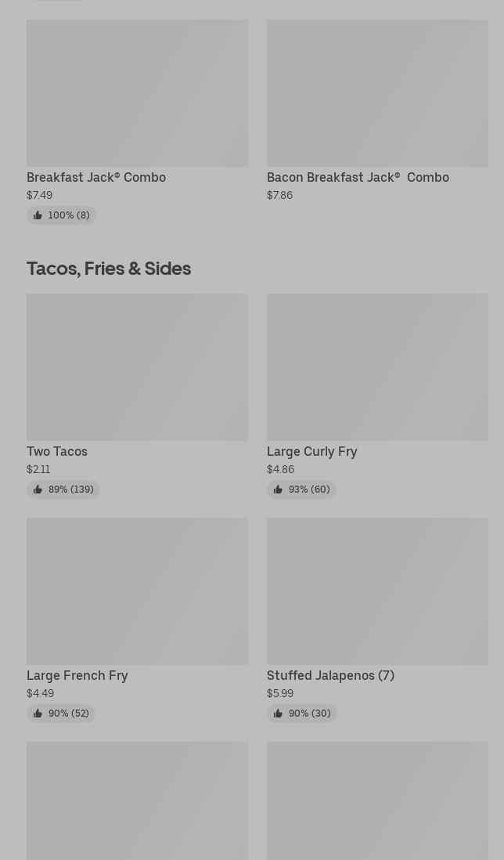Screen dimensions: 504x860
Task: Click thumbs-up icon under Large French Fry
Action: click(x=38, y=714)
